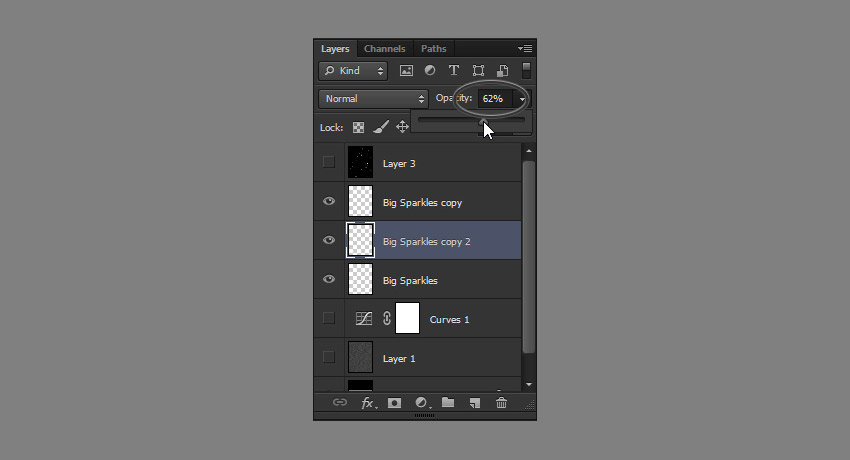850x460 pixels.
Task: Hide the Big Sparkles layer
Action: point(329,279)
